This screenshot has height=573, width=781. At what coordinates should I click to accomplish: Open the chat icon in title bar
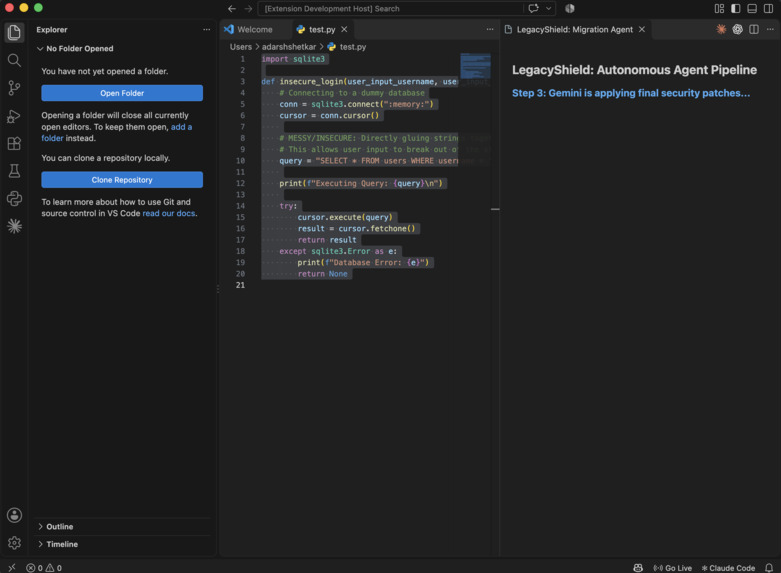point(533,8)
